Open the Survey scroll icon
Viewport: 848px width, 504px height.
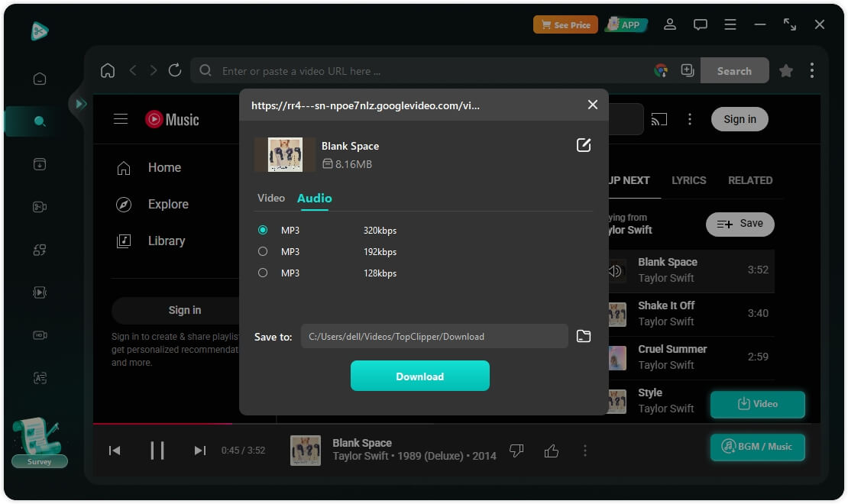pyautogui.click(x=39, y=442)
